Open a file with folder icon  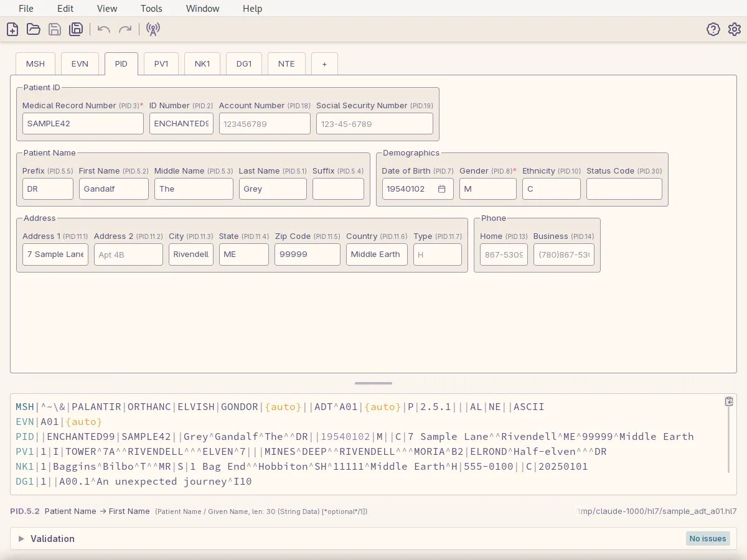click(x=34, y=29)
